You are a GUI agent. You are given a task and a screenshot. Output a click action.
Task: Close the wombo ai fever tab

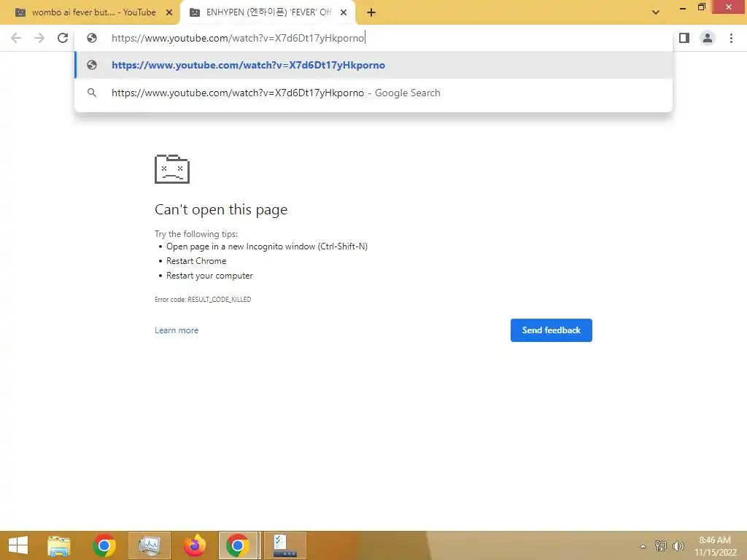click(x=169, y=13)
